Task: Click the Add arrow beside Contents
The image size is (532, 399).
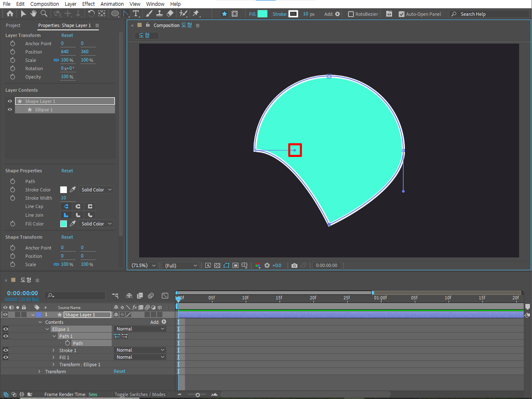Action: (x=164, y=322)
